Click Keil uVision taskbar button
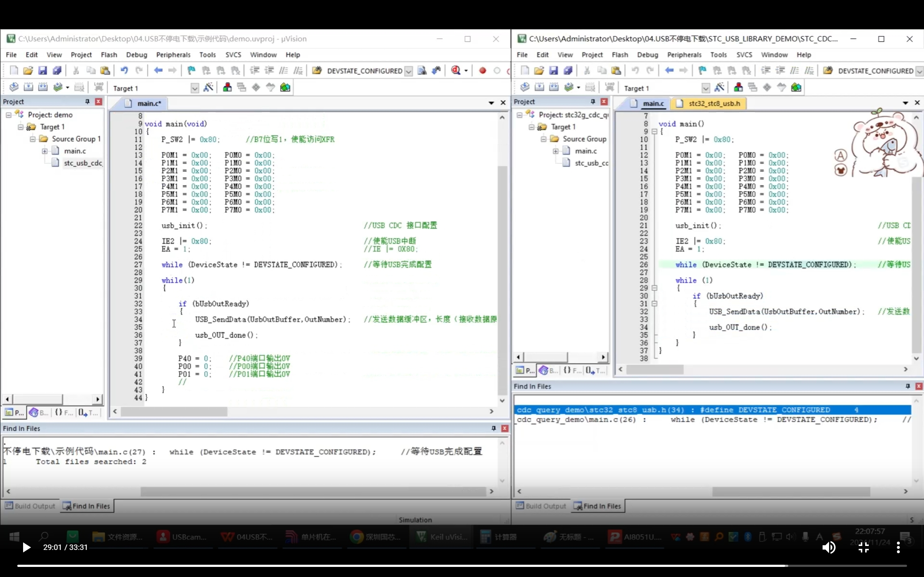The width and height of the screenshot is (924, 577). click(x=441, y=537)
